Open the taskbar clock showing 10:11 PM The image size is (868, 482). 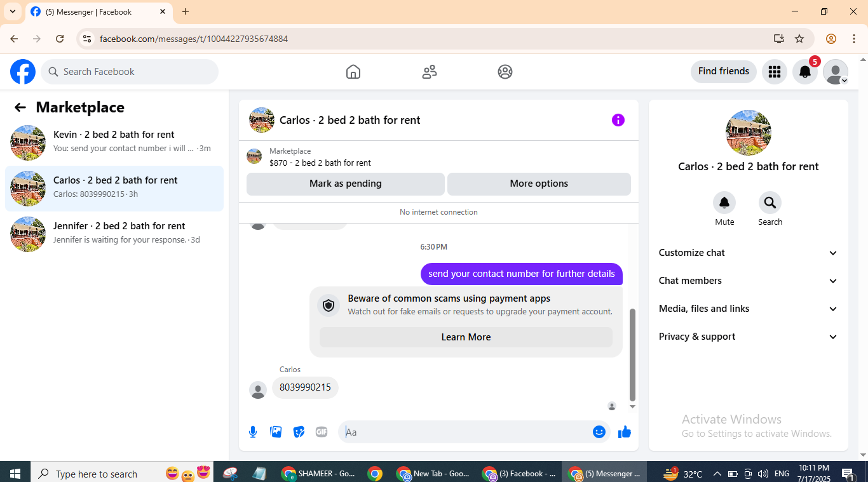814,474
